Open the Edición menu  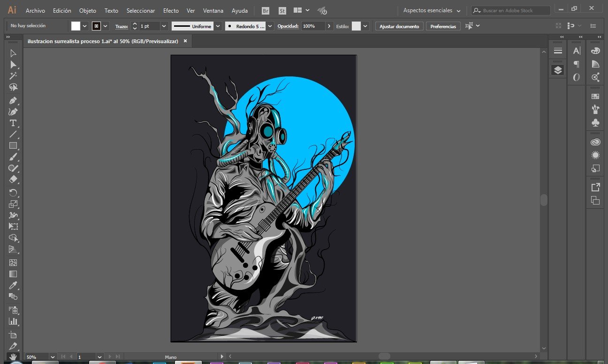click(x=62, y=10)
